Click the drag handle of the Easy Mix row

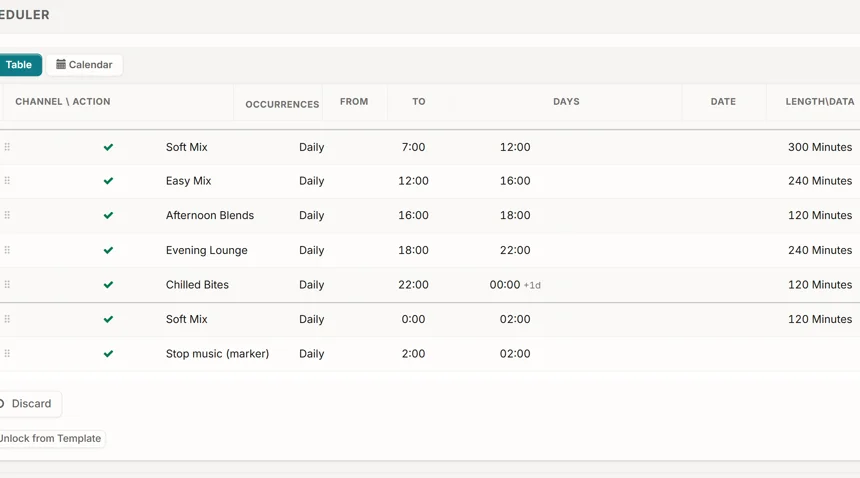tap(7, 180)
